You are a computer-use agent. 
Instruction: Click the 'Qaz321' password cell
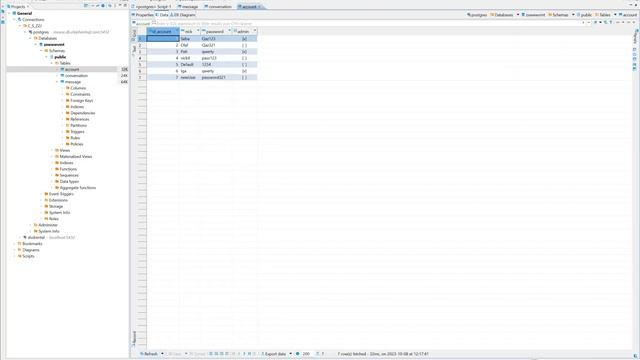(x=216, y=45)
